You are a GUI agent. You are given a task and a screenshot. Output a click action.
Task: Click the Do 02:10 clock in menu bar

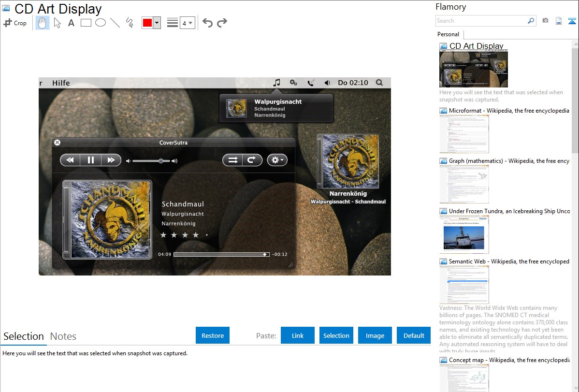click(x=353, y=83)
